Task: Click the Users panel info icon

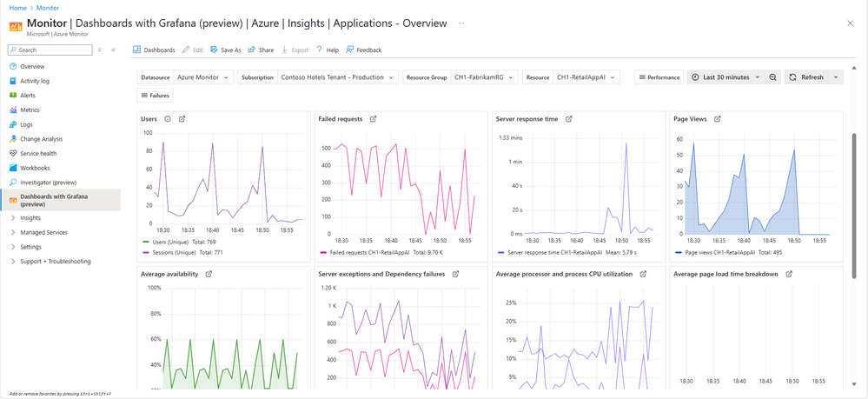Action: (167, 119)
